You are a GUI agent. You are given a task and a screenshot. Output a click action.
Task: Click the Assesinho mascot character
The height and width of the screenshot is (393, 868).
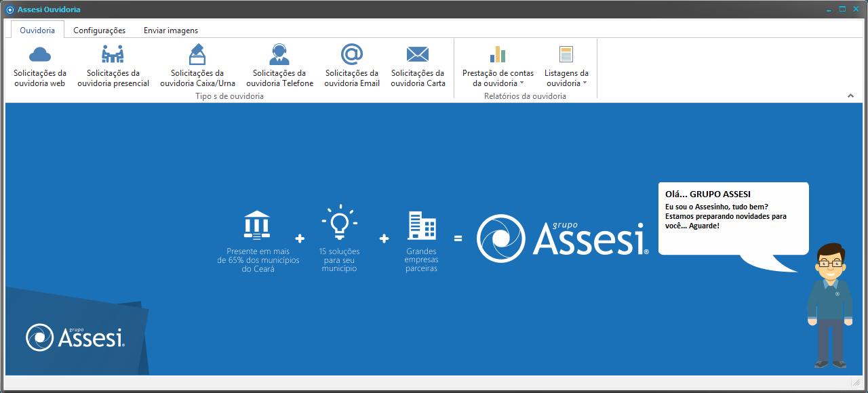point(829,305)
